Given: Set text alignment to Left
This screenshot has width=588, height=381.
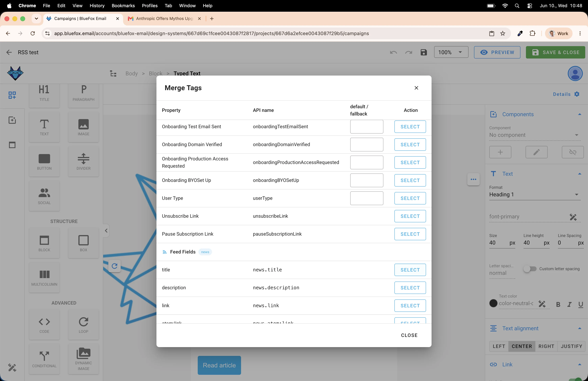Looking at the screenshot, I should (x=499, y=346).
